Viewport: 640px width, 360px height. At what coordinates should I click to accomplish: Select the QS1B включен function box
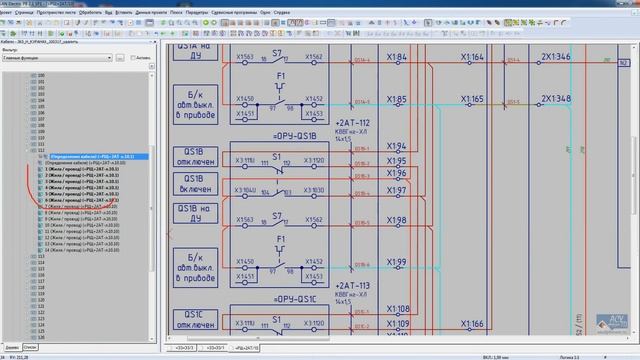coord(196,184)
